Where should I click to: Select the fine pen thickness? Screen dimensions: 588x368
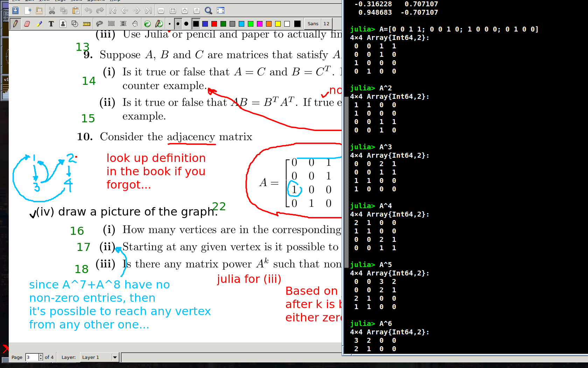point(170,24)
